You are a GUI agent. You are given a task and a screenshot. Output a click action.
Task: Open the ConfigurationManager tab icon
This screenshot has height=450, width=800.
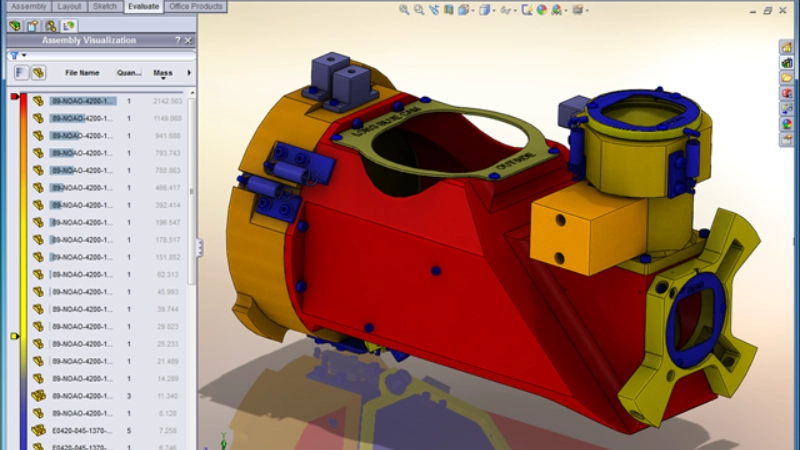pos(50,25)
